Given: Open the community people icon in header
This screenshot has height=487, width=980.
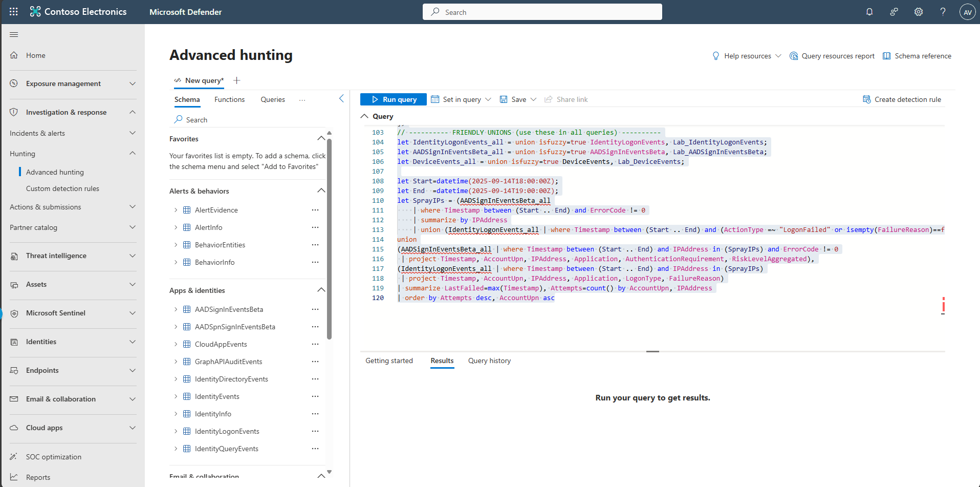Looking at the screenshot, I should point(894,12).
